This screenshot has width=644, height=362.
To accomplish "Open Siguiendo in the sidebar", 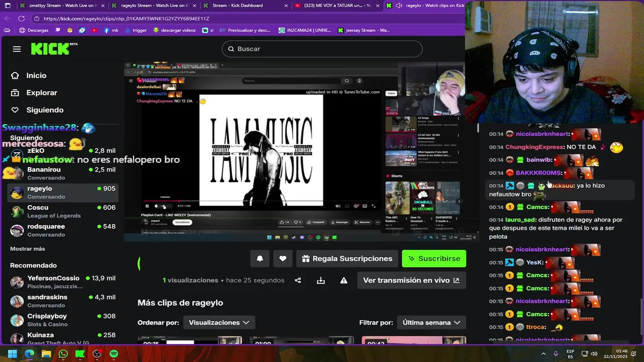I will [45, 110].
